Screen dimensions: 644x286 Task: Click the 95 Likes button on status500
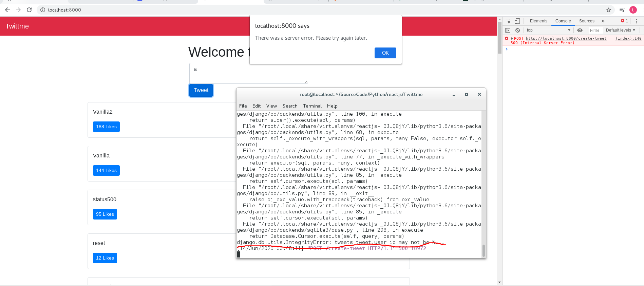coord(105,214)
